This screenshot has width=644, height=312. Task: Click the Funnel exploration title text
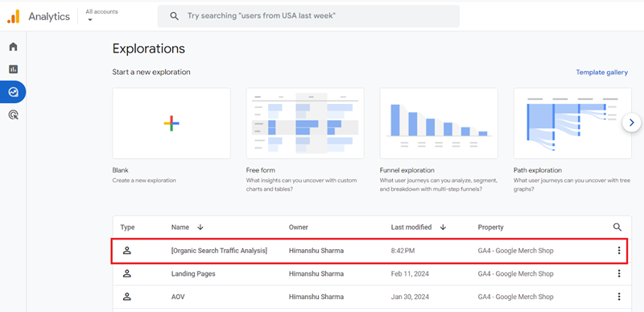point(407,170)
